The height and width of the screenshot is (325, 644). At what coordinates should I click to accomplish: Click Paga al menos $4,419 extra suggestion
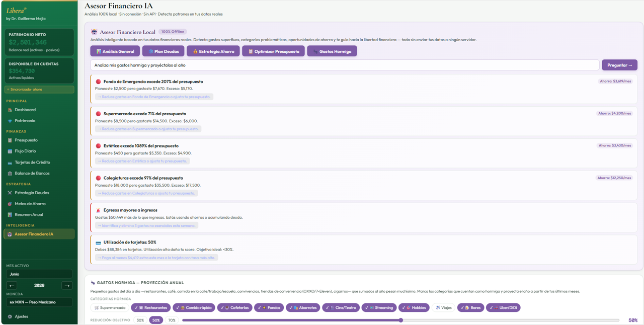[x=156, y=258]
